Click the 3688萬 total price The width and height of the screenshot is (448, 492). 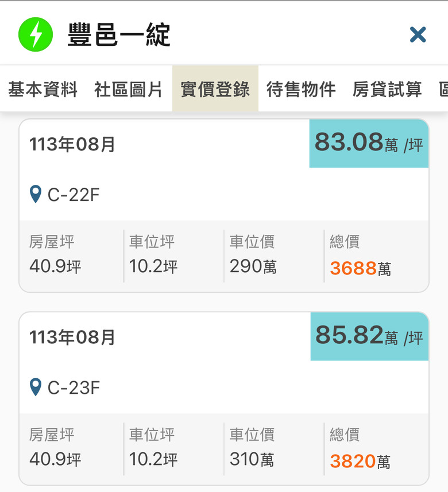click(360, 268)
